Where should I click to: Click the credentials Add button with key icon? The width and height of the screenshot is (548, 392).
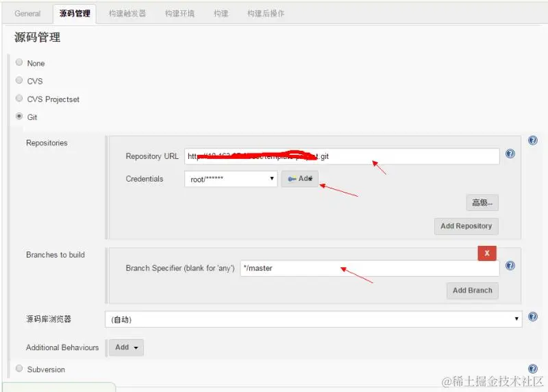click(300, 179)
